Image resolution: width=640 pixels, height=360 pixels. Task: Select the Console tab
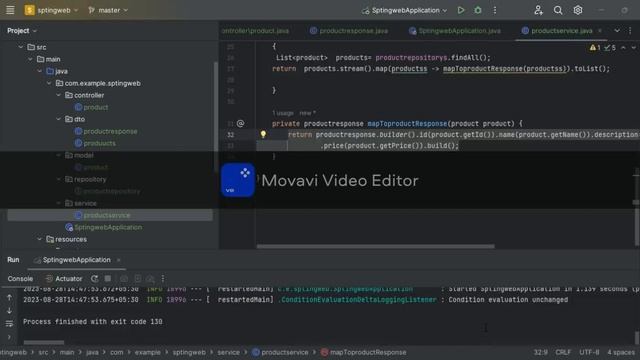[x=20, y=279]
